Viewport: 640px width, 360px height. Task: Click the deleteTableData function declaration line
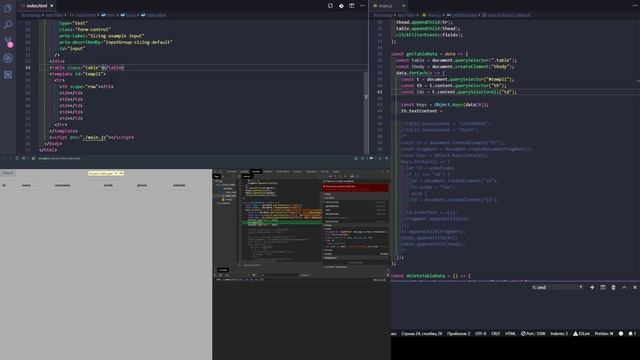pyautogui.click(x=431, y=276)
